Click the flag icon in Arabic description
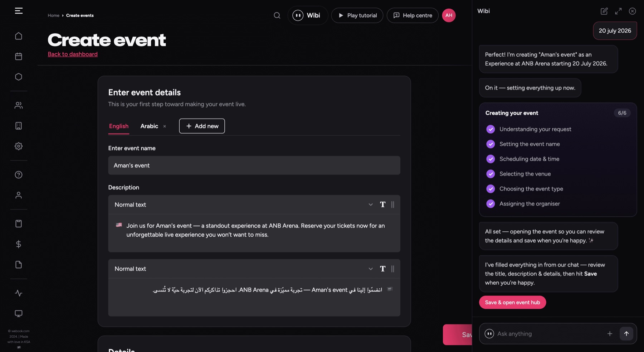The width and height of the screenshot is (644, 352). (390, 289)
